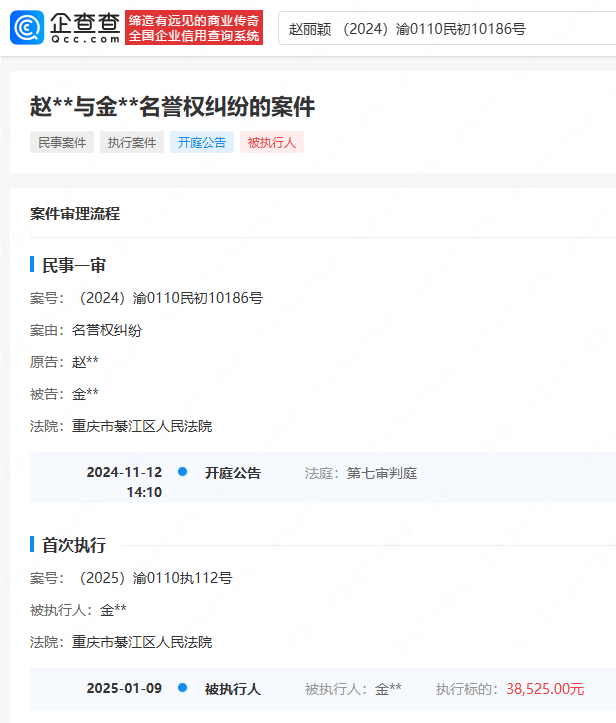
Task: Click the 企查查 brand name text
Action: point(85,23)
